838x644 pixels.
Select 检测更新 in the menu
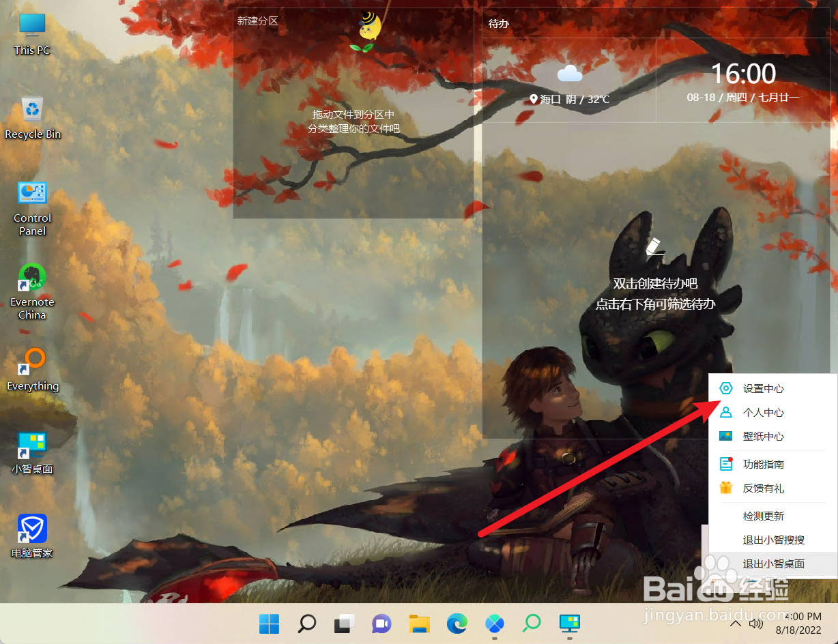point(773,516)
